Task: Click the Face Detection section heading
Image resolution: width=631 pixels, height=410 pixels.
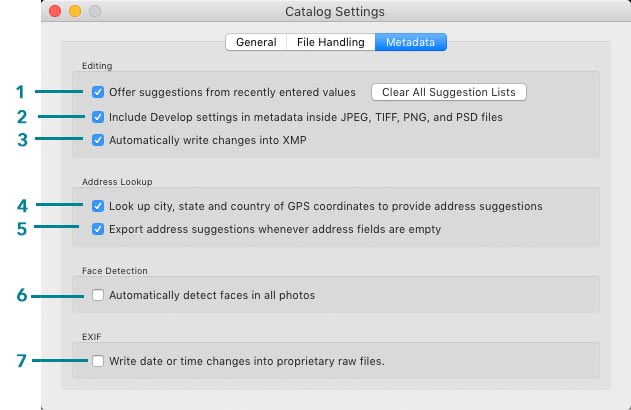Action: (x=115, y=271)
